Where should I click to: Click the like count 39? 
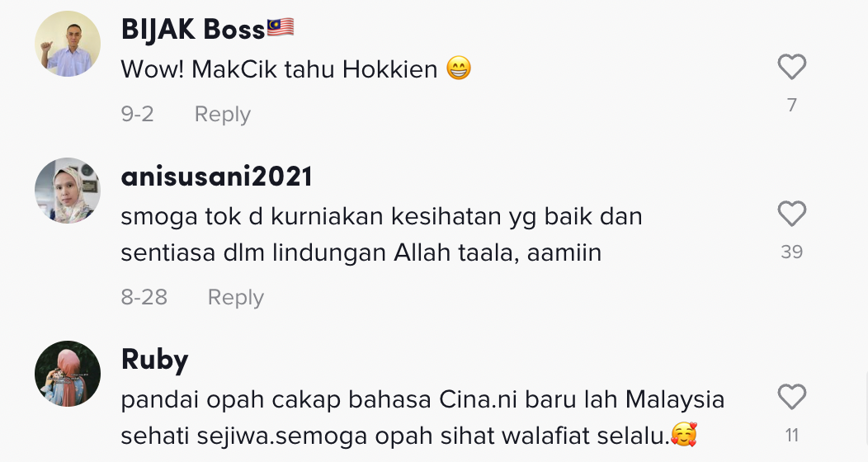coord(791,252)
